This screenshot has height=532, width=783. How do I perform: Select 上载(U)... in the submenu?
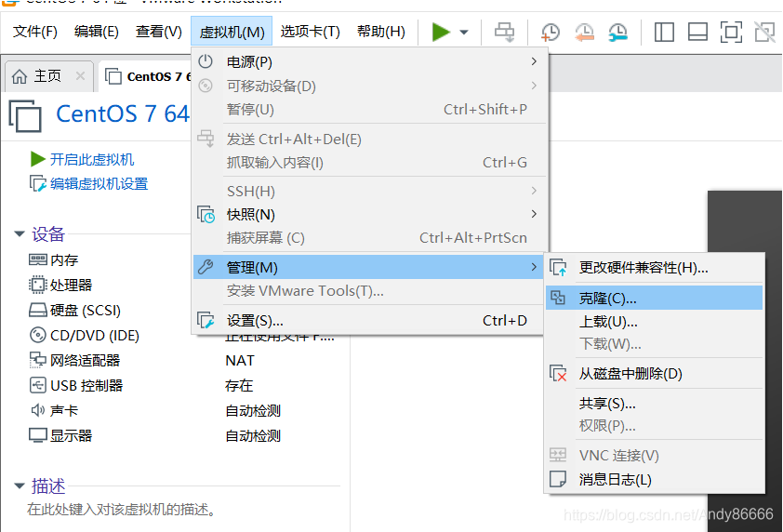click(x=654, y=322)
